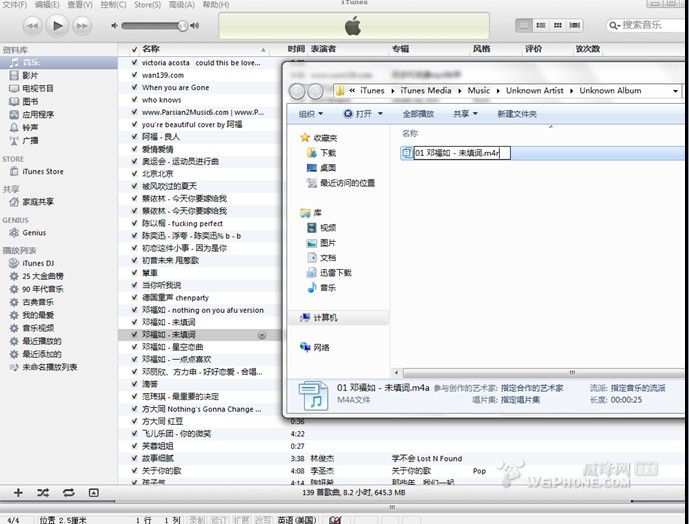Image resolution: width=689 pixels, height=524 pixels.
Task: Go back in the Explorer window
Action: (x=297, y=91)
